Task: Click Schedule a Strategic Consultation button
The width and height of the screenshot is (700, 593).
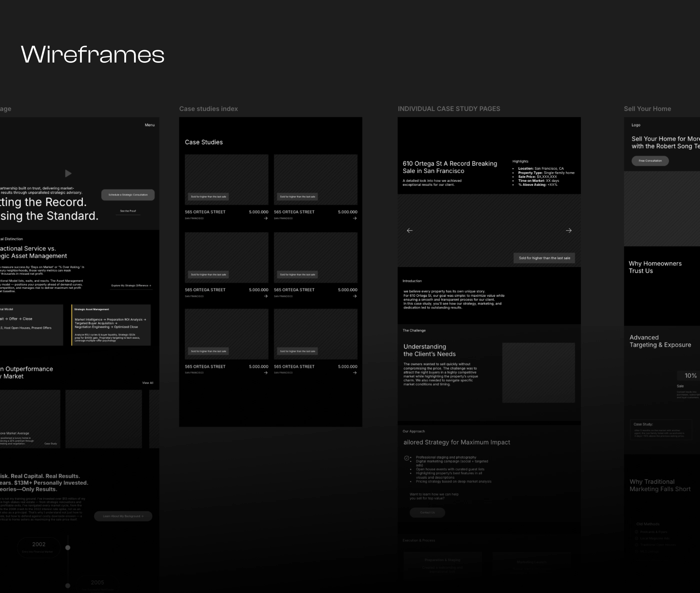Action: point(128,195)
